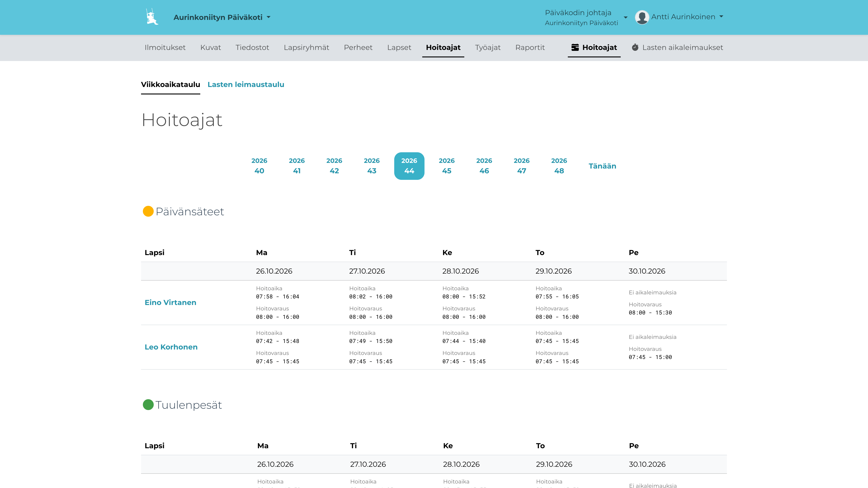This screenshot has width=868, height=488.
Task: Click the highlighted week 44 button
Action: [x=409, y=166]
